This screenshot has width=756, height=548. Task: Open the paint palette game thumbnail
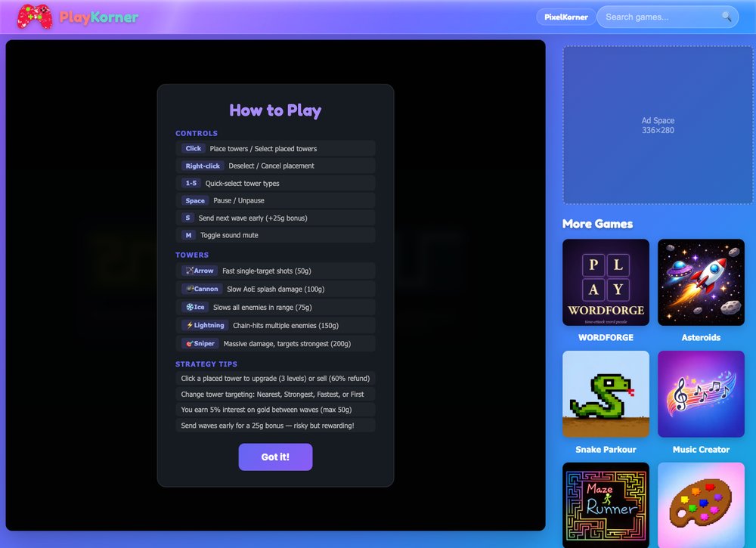[x=701, y=505]
